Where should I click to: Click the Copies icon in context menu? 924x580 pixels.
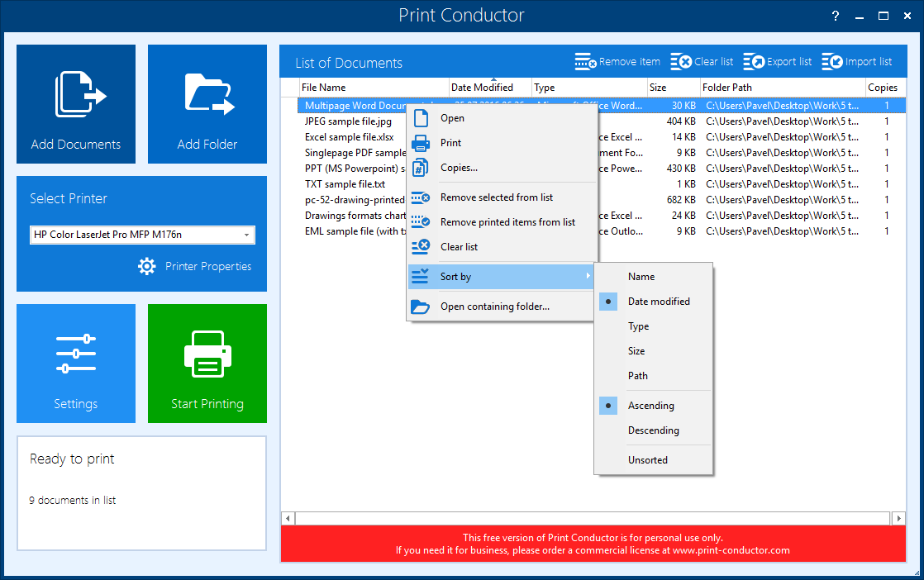(x=420, y=168)
